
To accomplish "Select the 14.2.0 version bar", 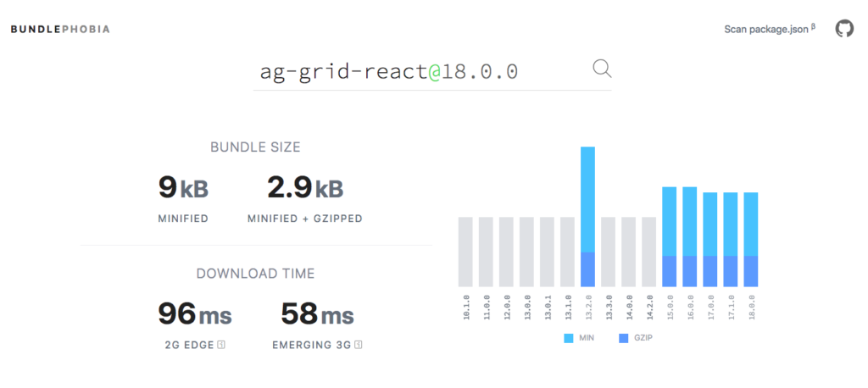I will pos(648,252).
